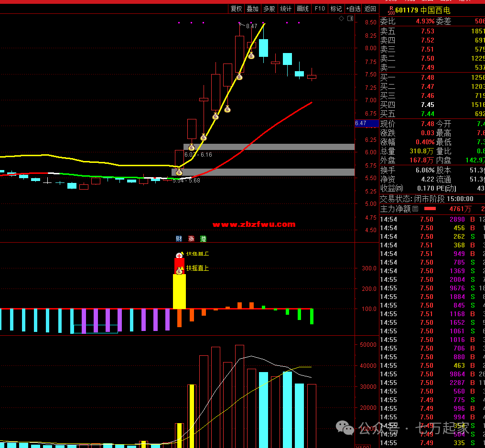Click the green 港 badge
Image resolution: width=485 pixels, height=448 pixels.
pos(203,239)
